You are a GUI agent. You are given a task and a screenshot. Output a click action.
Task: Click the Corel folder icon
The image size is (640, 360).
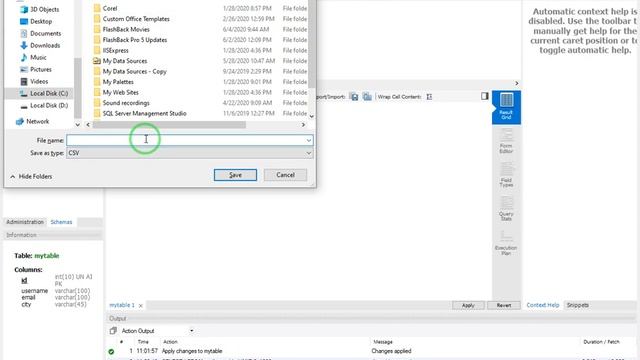pos(97,8)
